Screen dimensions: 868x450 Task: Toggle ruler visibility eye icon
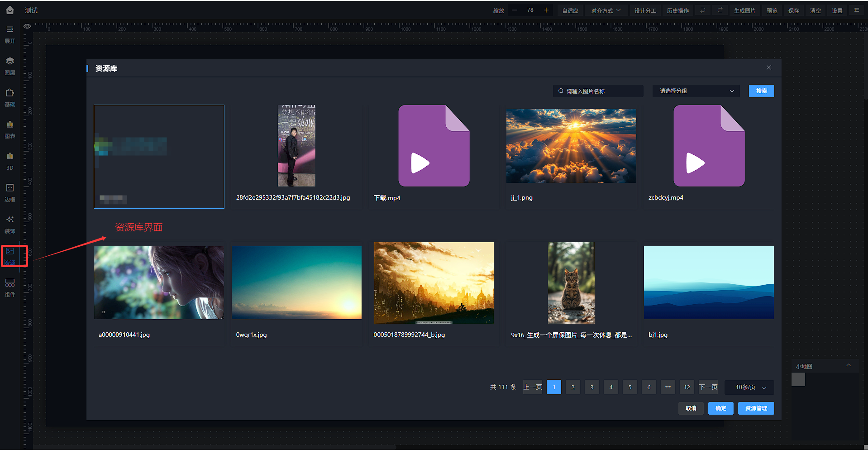[x=27, y=26]
